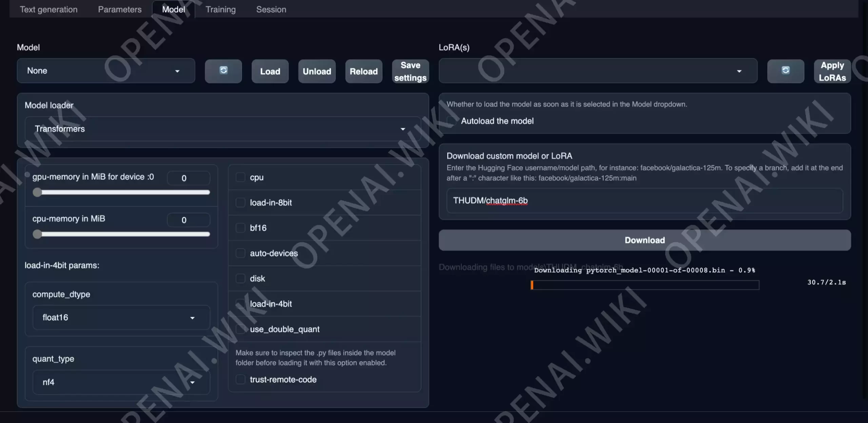Click the Unload button

317,71
